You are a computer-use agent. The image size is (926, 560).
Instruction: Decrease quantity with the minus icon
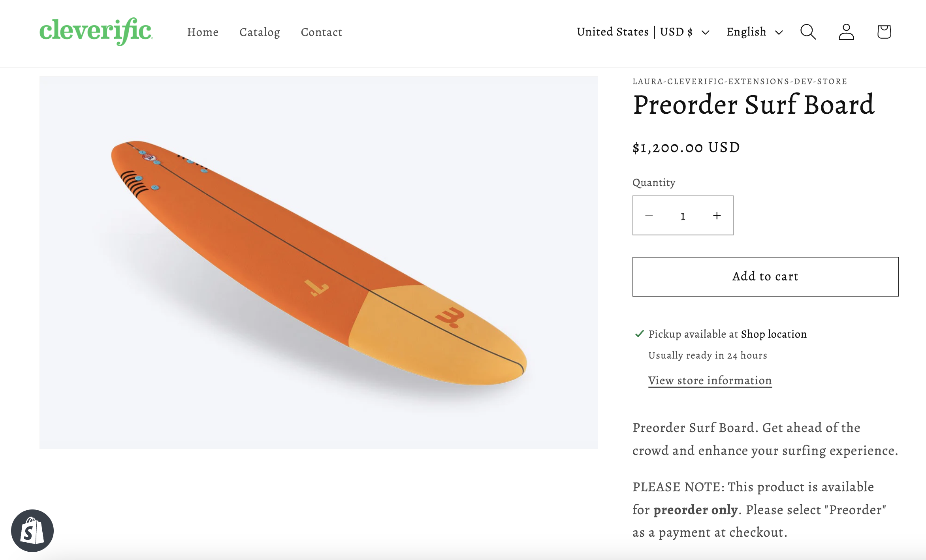pyautogui.click(x=649, y=216)
